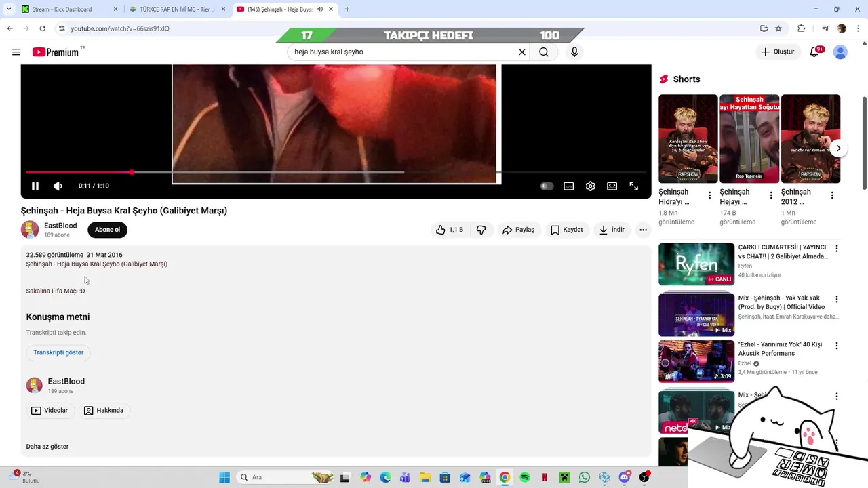
Task: Open channel Hakkında button
Action: click(x=104, y=410)
